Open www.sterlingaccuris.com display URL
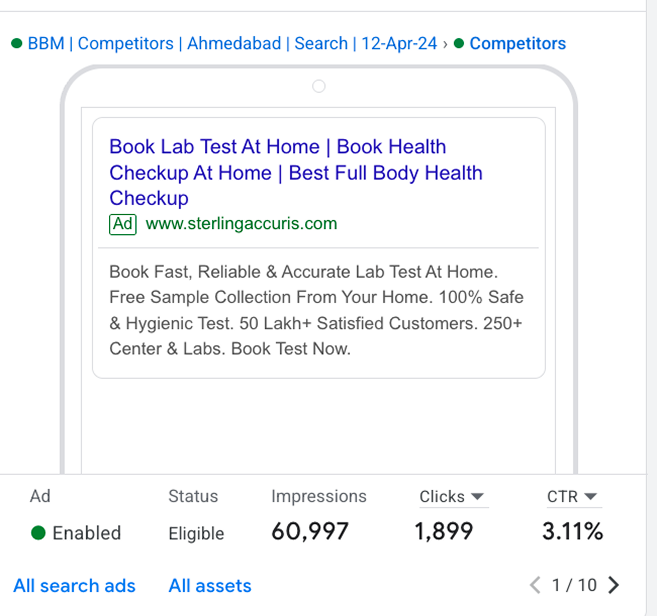The width and height of the screenshot is (657, 616). click(241, 224)
